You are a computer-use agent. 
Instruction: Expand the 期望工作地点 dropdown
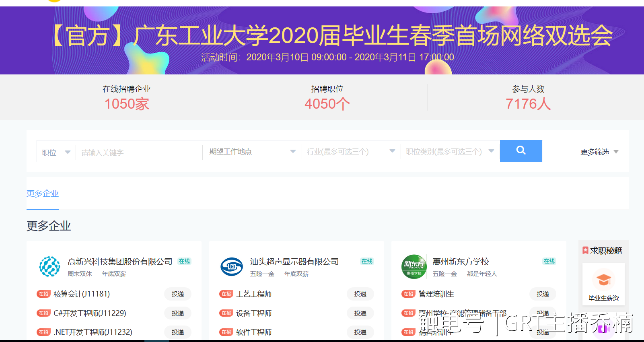coord(252,151)
